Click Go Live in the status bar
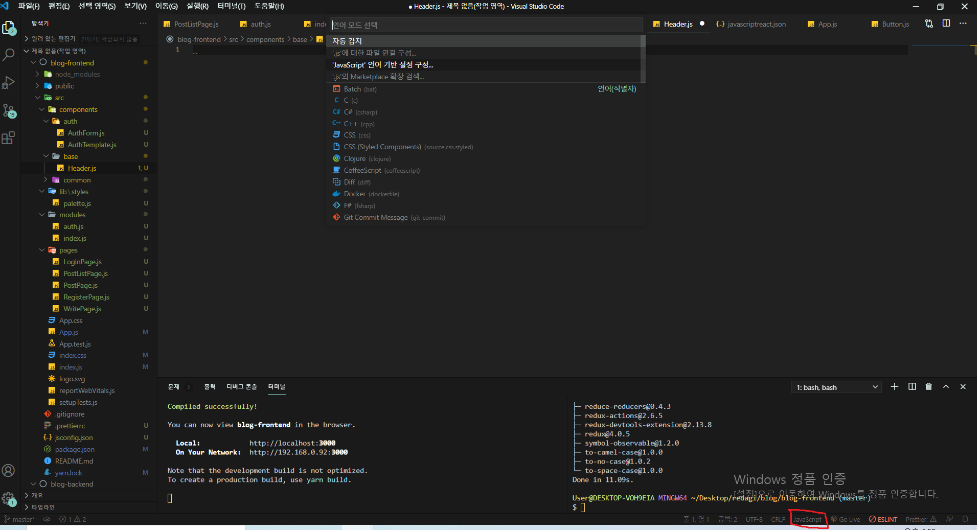 click(846, 519)
